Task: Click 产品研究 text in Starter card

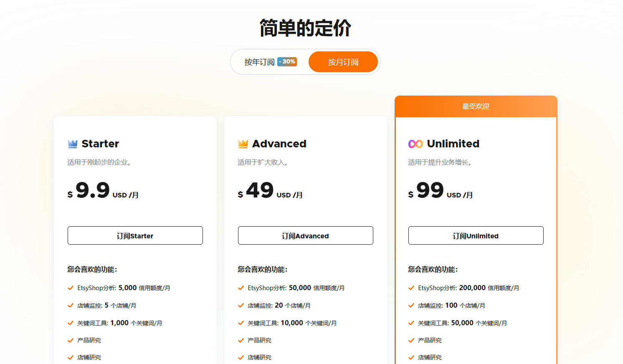Action: tap(89, 341)
